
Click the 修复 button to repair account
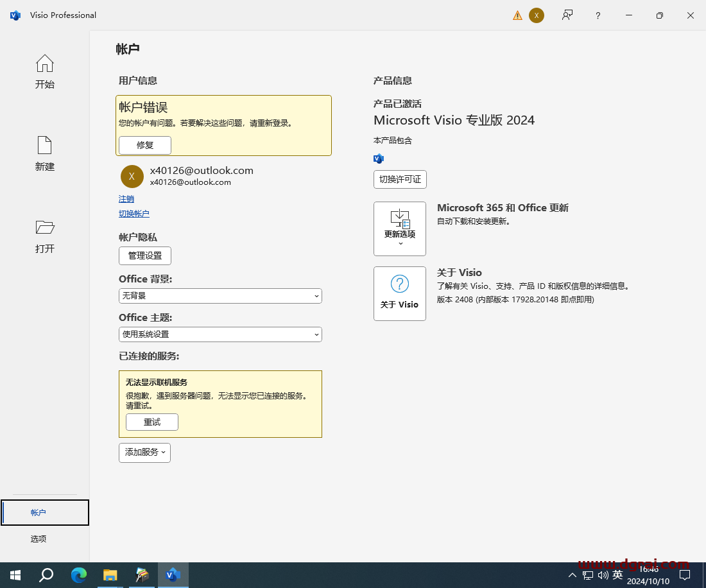click(144, 145)
